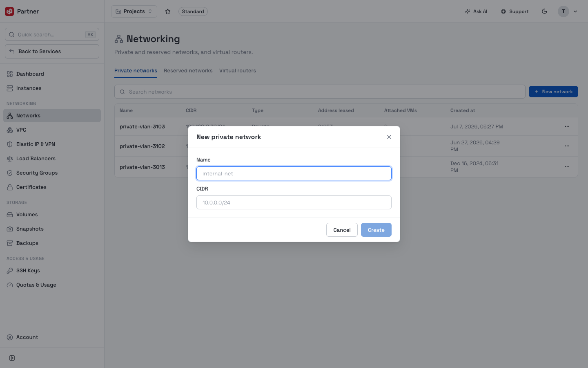
Task: Open the Support link
Action: (515, 11)
